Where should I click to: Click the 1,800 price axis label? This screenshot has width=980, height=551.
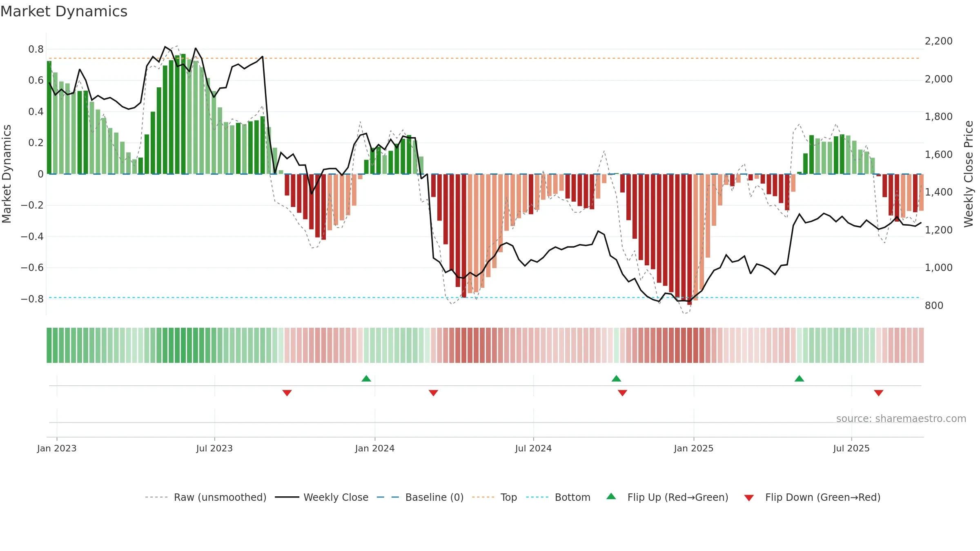point(938,117)
